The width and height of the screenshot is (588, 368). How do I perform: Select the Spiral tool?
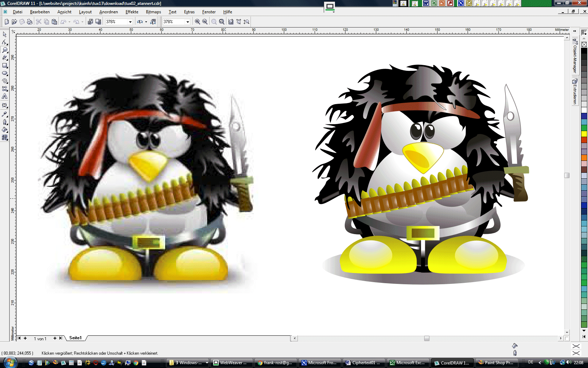[x=5, y=81]
